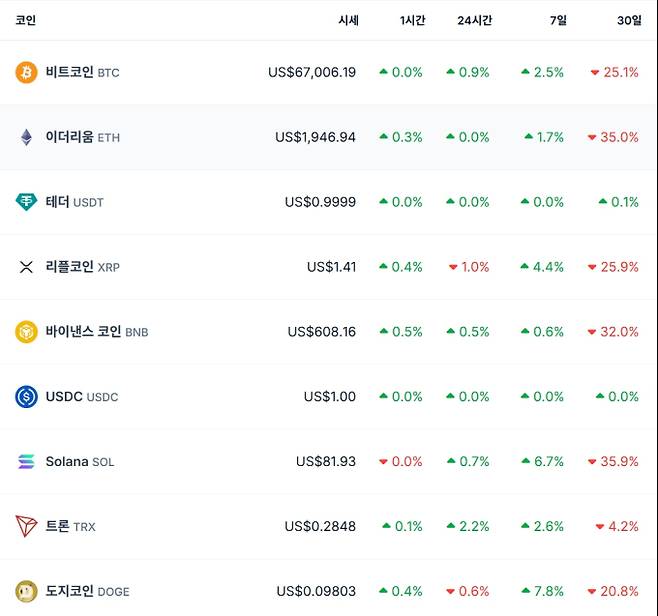Open 테더 USDT coin page
This screenshot has height=616, width=658.
click(74, 202)
